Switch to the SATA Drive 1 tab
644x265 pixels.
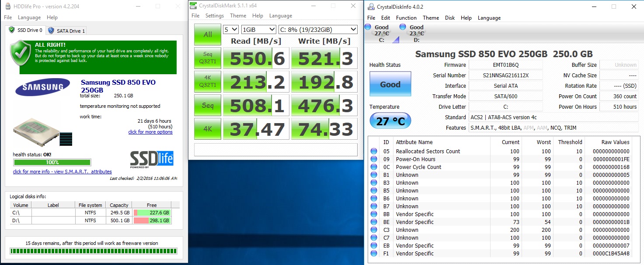pos(66,31)
